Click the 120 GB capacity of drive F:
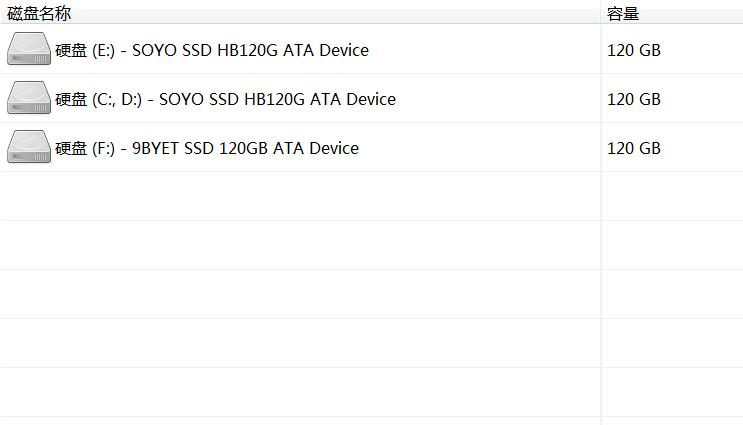Screen dimensions: 743x425 click(x=634, y=148)
